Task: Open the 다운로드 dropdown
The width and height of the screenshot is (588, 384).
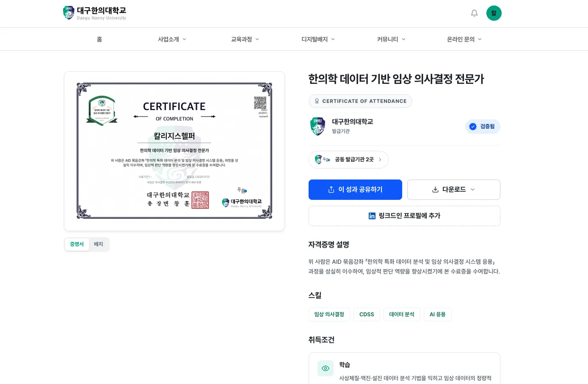Action: (x=453, y=190)
